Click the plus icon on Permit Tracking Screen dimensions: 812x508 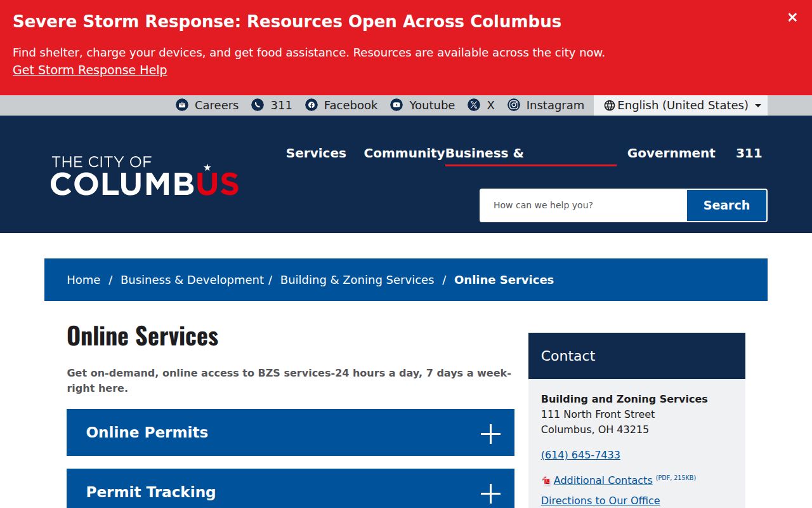(x=490, y=493)
